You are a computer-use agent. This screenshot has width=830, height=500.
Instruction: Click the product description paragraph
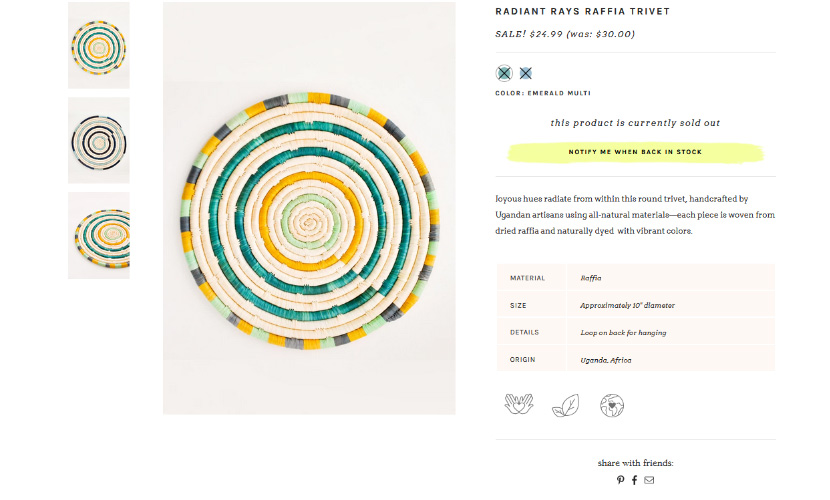pyautogui.click(x=635, y=215)
